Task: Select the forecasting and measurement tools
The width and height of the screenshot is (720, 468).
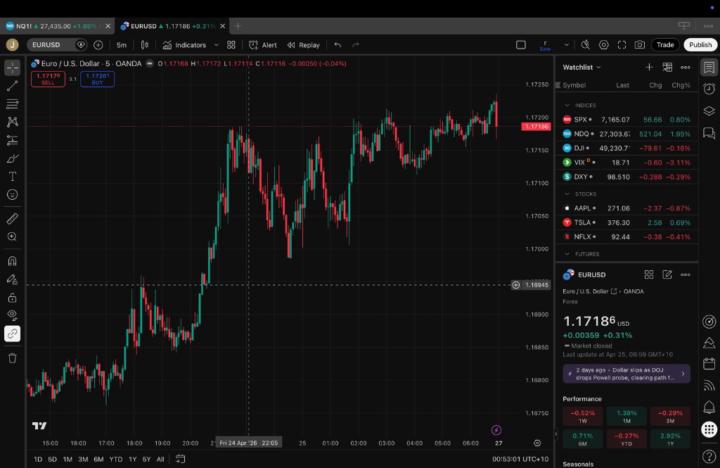Action: click(12, 140)
